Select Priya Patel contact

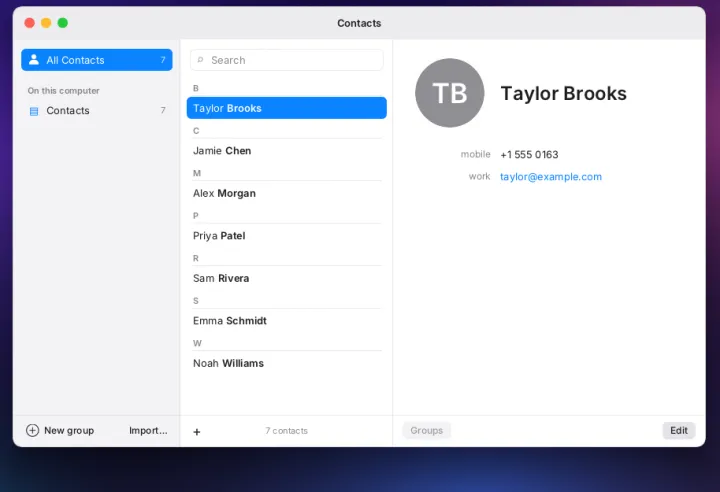pyautogui.click(x=287, y=236)
